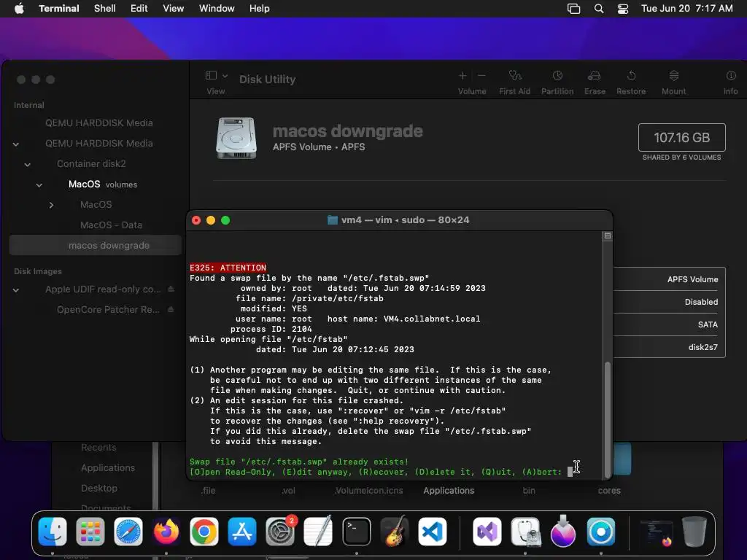Open Safari from the Dock
This screenshot has height=560, width=747.
pos(128,532)
